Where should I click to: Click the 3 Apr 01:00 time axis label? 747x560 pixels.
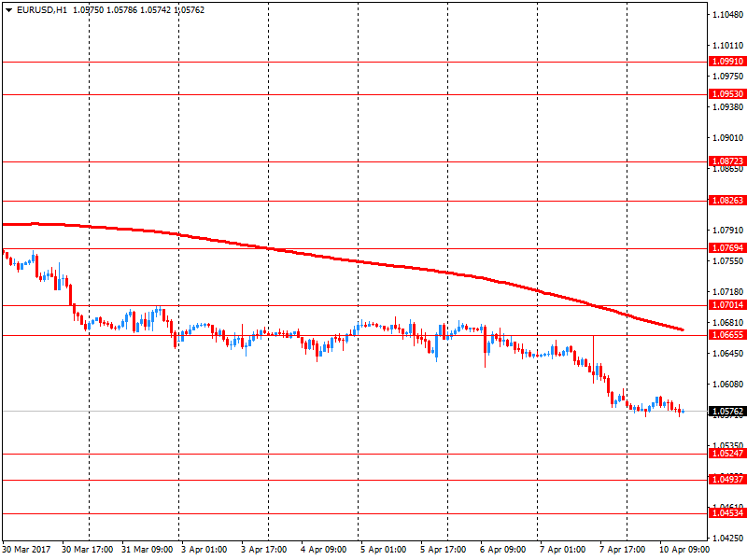pos(204,550)
